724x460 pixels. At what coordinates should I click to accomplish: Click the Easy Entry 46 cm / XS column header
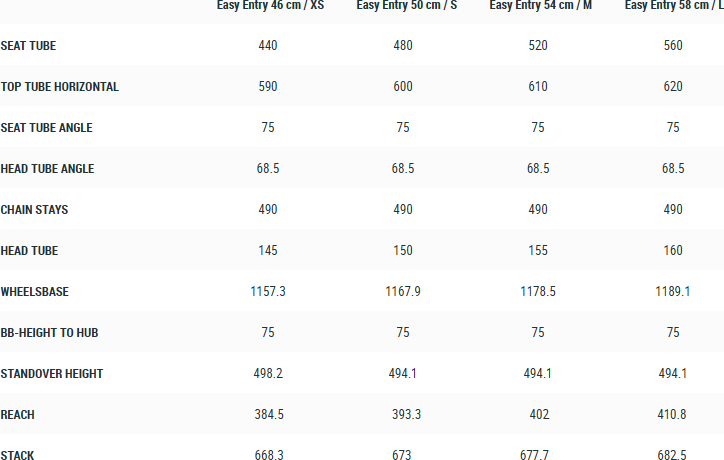pos(270,6)
